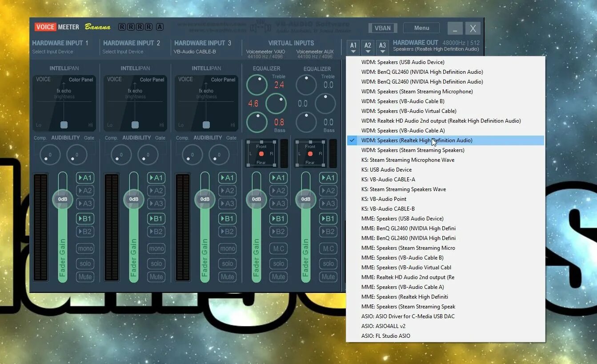Toggle A2 routing on Hardware Input 1 strip
The image size is (597, 364).
pyautogui.click(x=85, y=191)
